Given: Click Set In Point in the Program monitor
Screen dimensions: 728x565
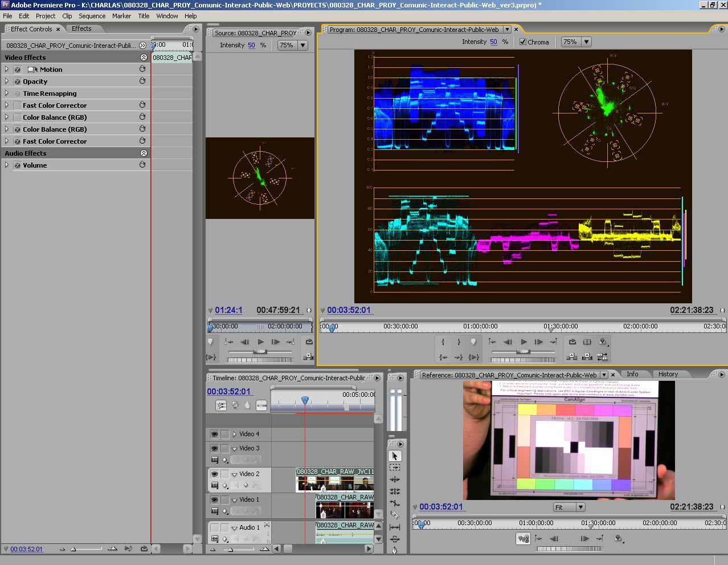Looking at the screenshot, I should [443, 341].
